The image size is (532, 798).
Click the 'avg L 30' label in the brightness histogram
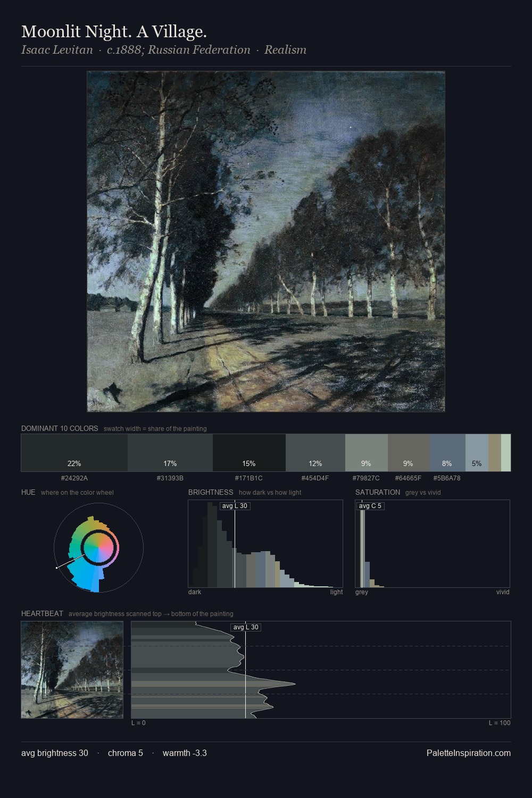(235, 506)
